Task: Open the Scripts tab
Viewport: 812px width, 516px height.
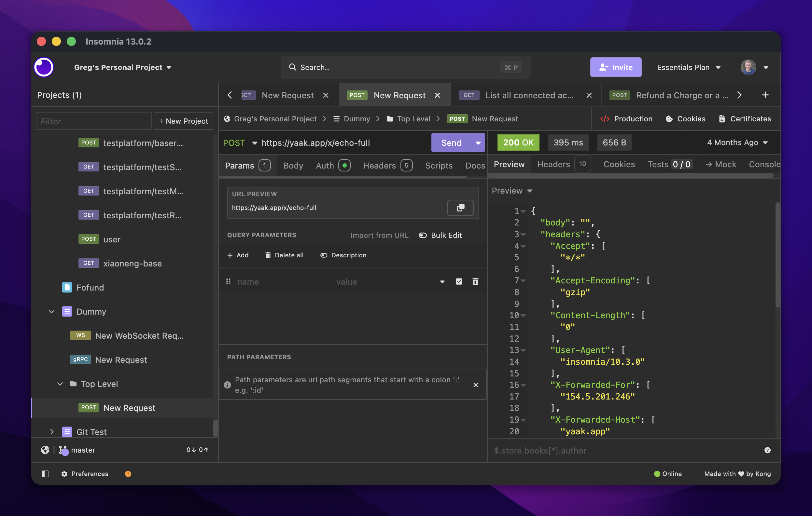Action: click(x=439, y=166)
